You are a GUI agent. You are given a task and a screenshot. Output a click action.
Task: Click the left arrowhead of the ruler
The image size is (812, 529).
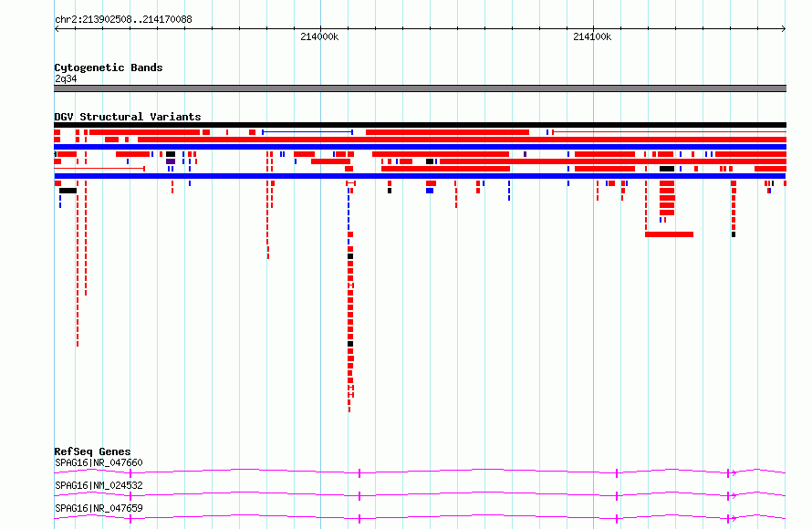tap(57, 29)
